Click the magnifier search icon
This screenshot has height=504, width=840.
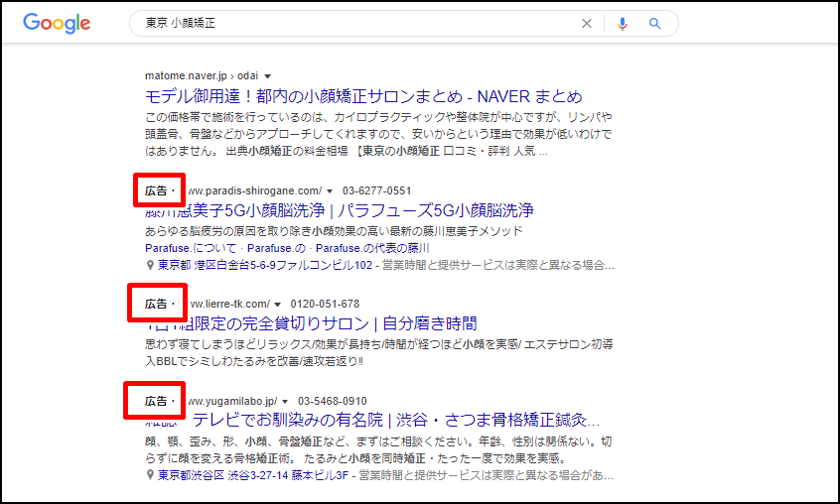[654, 24]
